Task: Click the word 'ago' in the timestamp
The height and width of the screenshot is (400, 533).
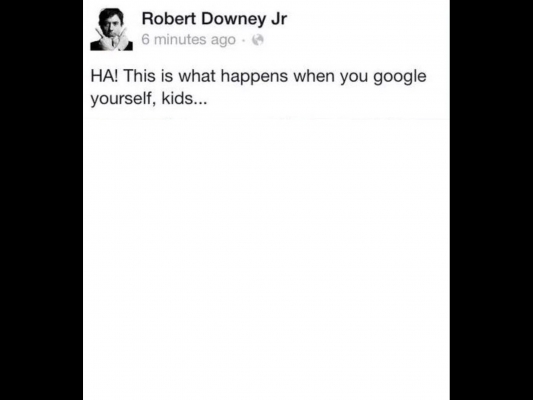Action: click(223, 40)
